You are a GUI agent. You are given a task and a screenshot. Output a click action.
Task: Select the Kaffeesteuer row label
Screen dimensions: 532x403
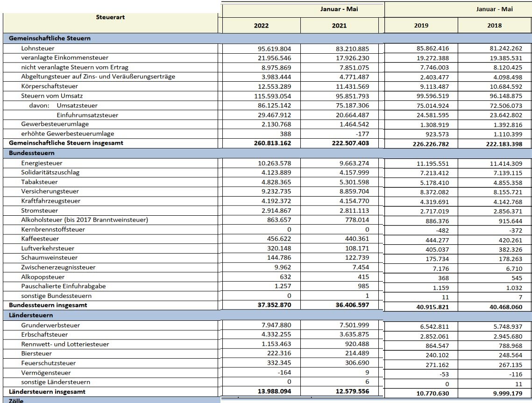(x=40, y=239)
